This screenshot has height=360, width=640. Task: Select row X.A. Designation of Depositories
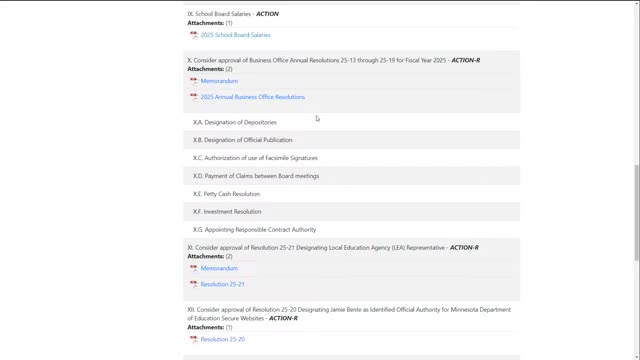[351, 122]
